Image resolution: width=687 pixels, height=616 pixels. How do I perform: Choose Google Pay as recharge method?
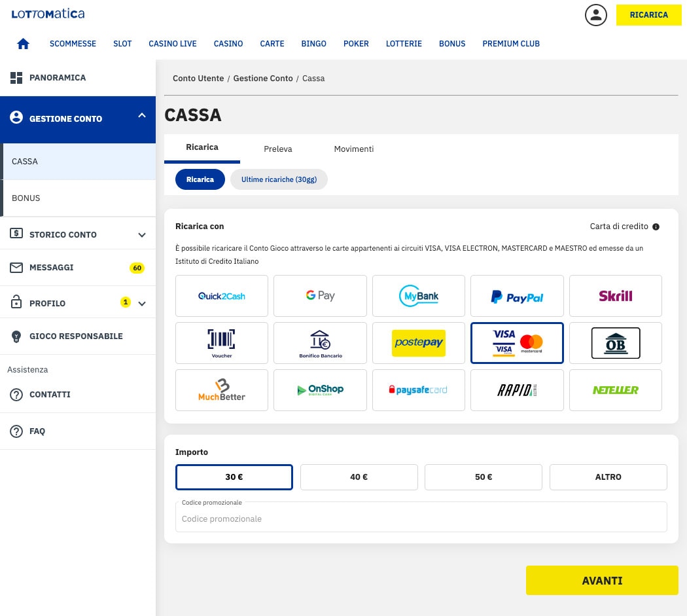coord(320,296)
